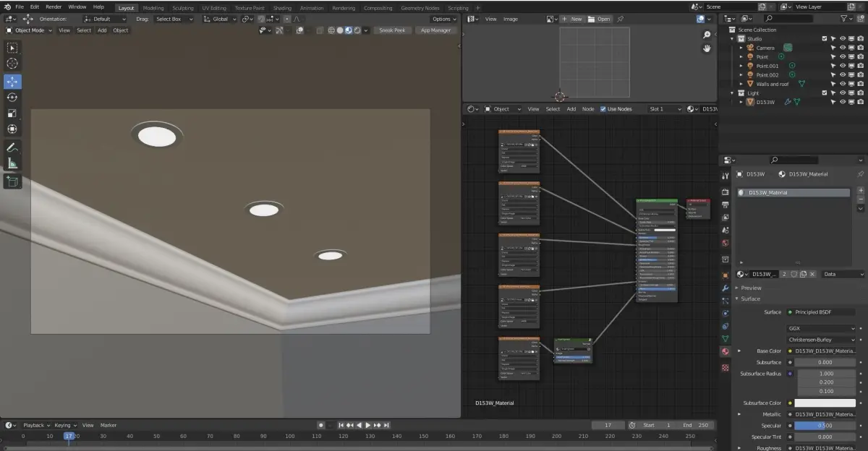Toggle selectability of Point.002
Screen dimensions: 868x451
pyautogui.click(x=833, y=74)
